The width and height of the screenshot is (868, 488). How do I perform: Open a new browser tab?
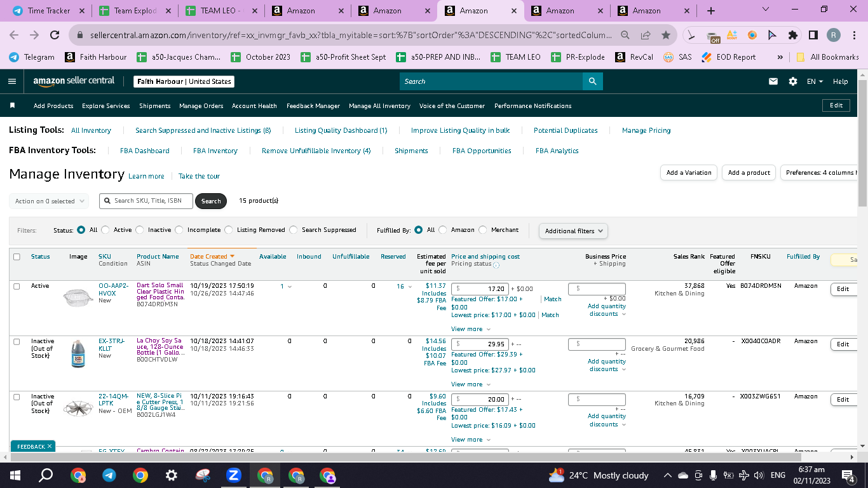click(x=711, y=11)
